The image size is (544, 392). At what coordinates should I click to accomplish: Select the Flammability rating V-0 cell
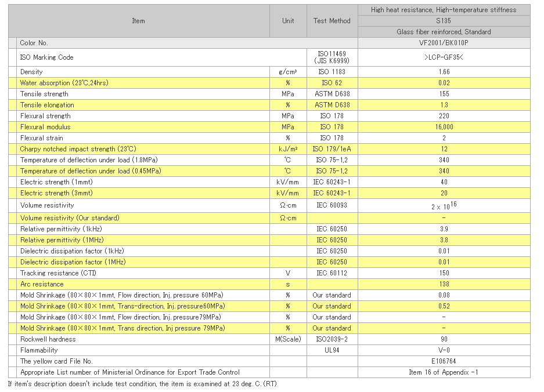tap(444, 350)
